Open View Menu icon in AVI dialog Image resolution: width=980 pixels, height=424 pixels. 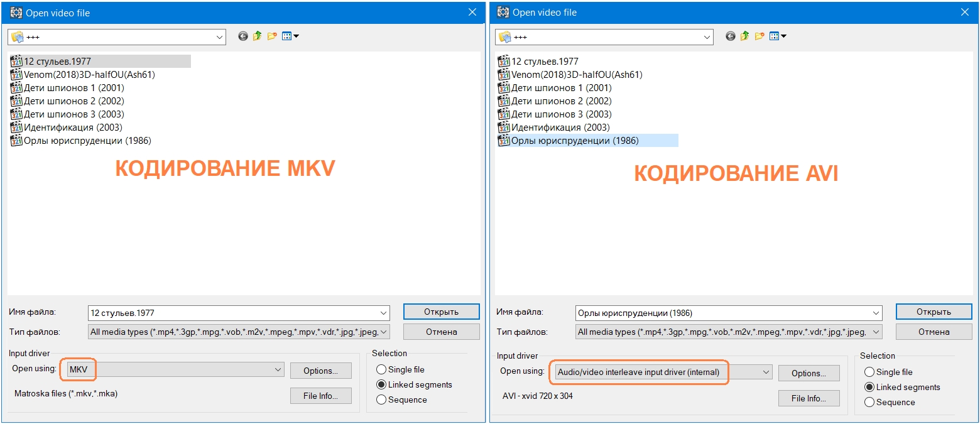click(x=778, y=36)
